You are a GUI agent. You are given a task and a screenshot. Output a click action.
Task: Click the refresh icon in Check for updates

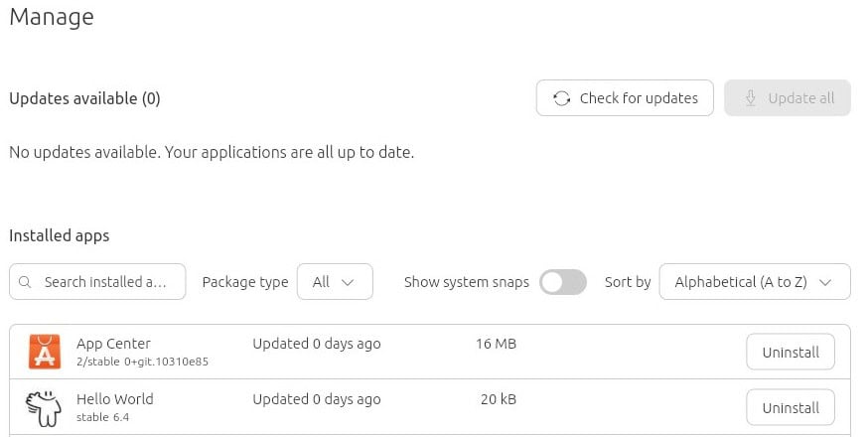point(561,98)
